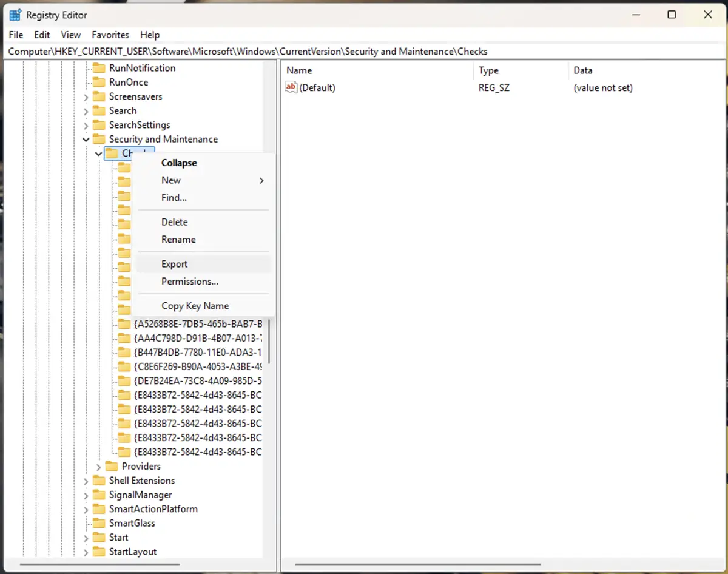The width and height of the screenshot is (728, 574).
Task: Open the View menu
Action: pos(71,35)
